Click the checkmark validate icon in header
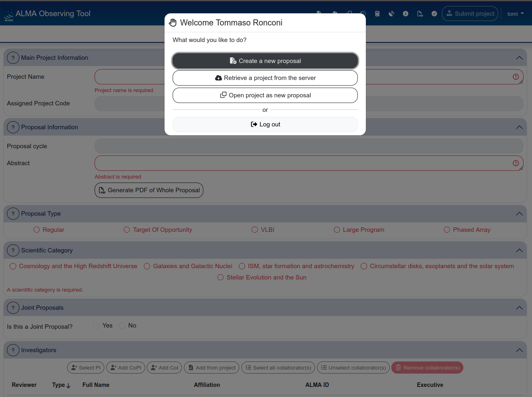Screen dimensions: 532x397 (434, 14)
